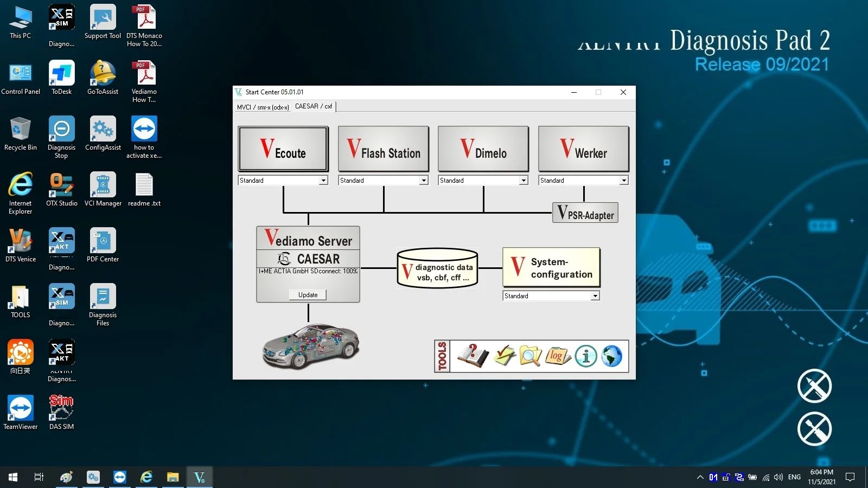Switch to the MVCI / smr-x (odx-x) tab
Image resolution: width=868 pixels, height=488 pixels.
tap(263, 107)
